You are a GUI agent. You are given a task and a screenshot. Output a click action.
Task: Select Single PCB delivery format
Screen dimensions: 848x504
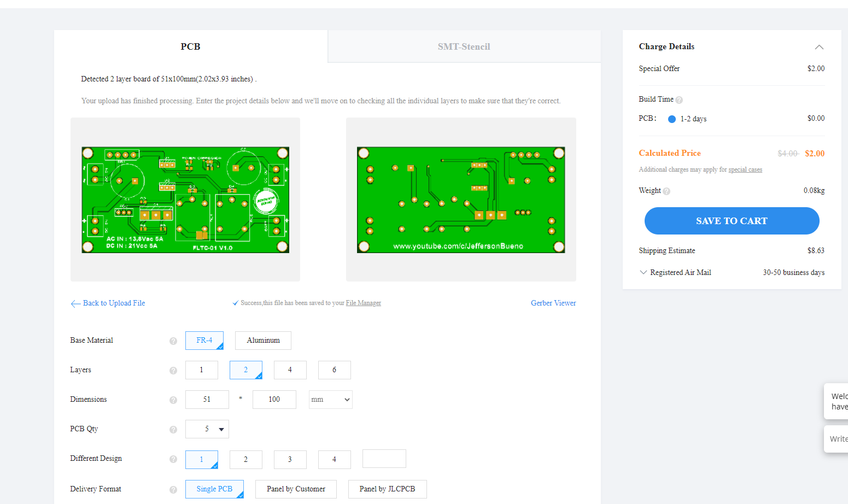click(214, 489)
